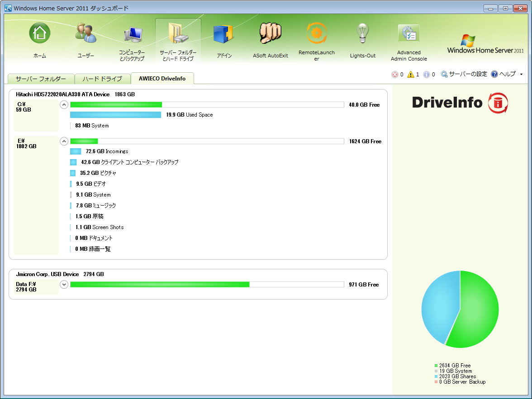532x399 pixels.
Task: Launch ASoft AutoExit
Action: (x=270, y=33)
